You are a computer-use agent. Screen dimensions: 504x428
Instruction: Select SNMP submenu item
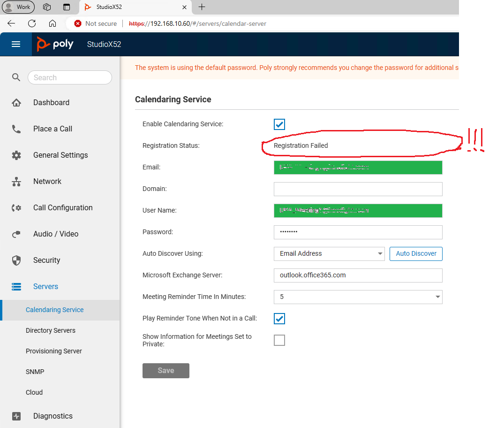(x=35, y=372)
